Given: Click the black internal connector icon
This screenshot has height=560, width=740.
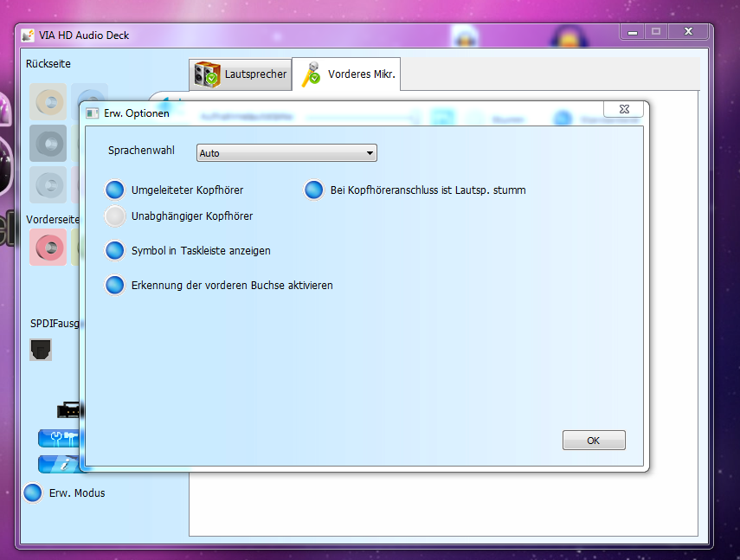Looking at the screenshot, I should pos(69,410).
